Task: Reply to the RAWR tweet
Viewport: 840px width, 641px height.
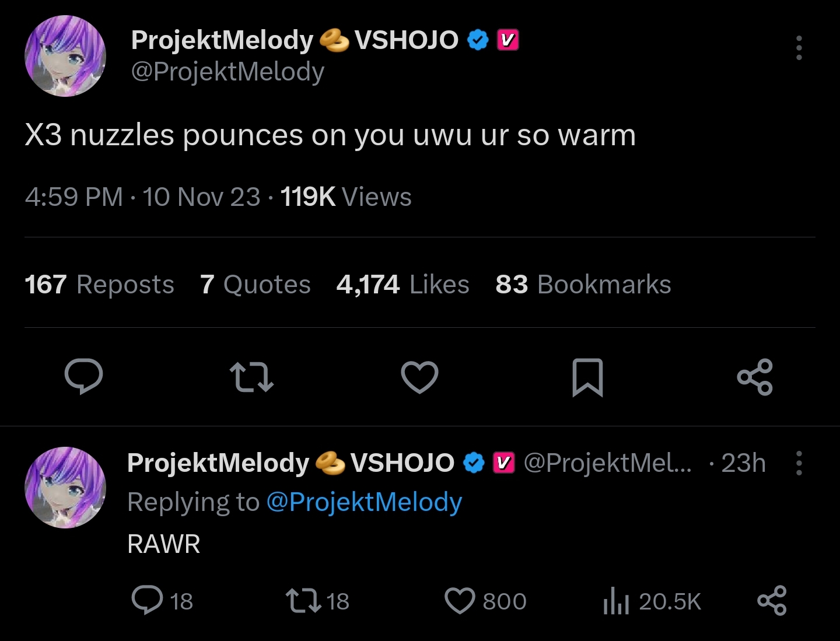Action: click(147, 600)
